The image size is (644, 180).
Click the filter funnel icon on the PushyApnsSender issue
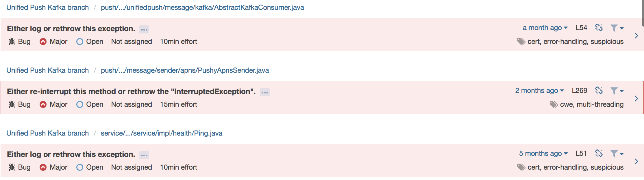pos(614,90)
